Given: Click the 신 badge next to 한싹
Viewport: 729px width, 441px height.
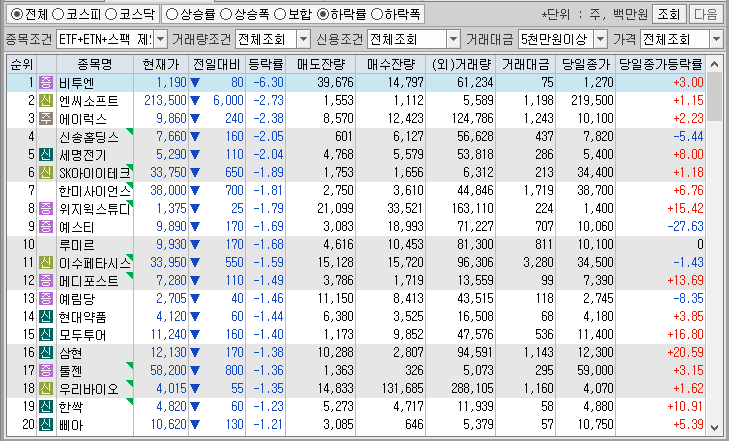Looking at the screenshot, I should [46, 406].
